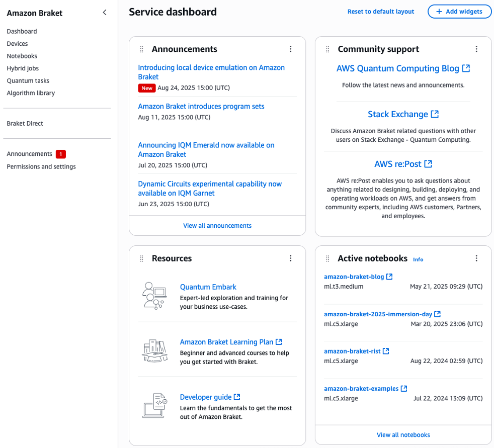This screenshot has width=494, height=448.
Task: Collapse the Amazon Braket side navigation
Action: (x=105, y=13)
